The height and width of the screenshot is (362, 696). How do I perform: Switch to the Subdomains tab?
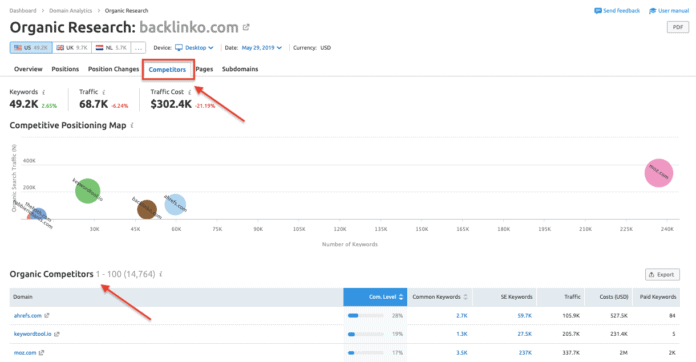[240, 69]
